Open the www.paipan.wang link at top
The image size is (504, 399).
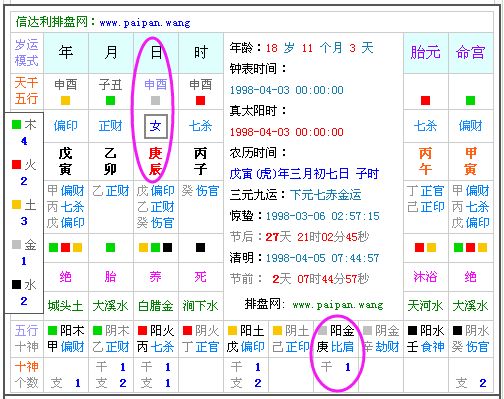point(145,23)
